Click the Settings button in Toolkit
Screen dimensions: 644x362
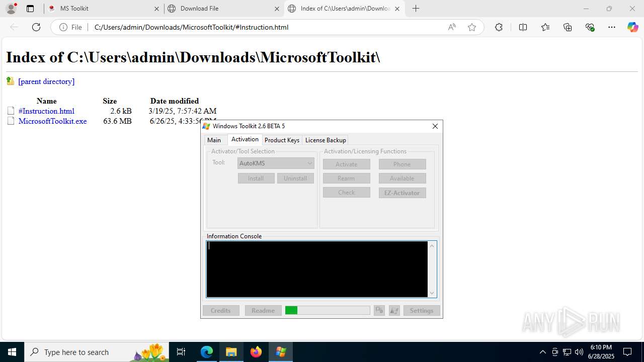[x=422, y=311]
